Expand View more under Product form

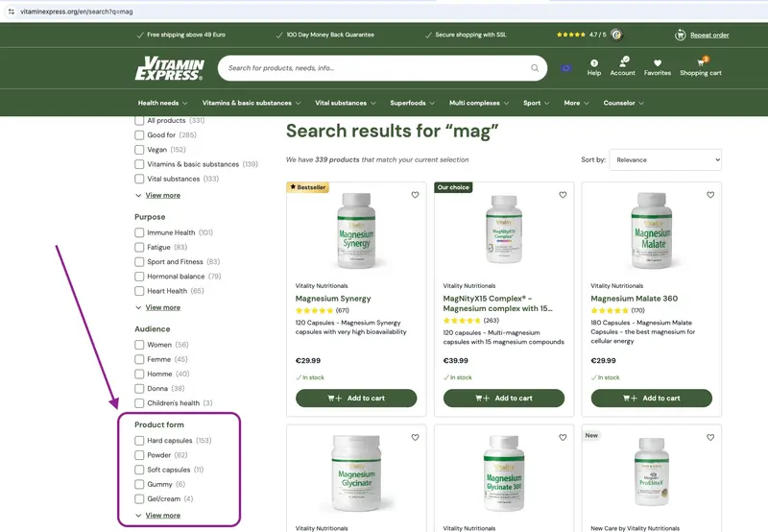point(162,516)
